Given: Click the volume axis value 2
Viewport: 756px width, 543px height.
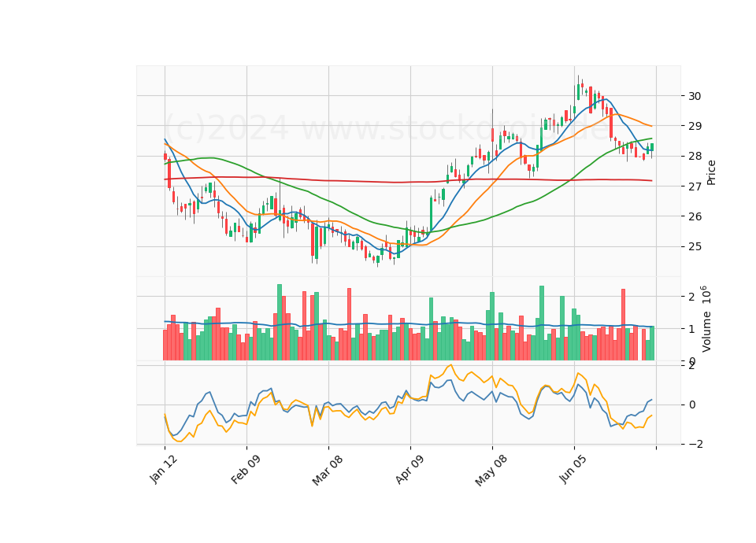Looking at the screenshot, I should [691, 297].
